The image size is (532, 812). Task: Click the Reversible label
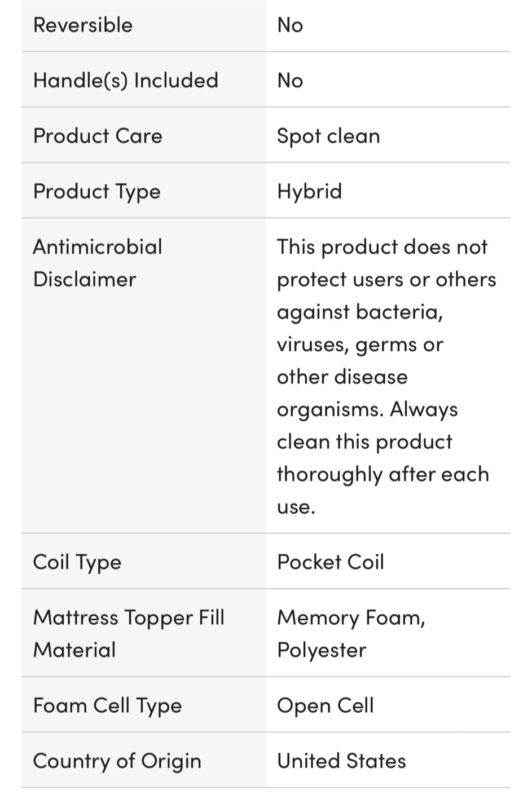[x=83, y=25]
